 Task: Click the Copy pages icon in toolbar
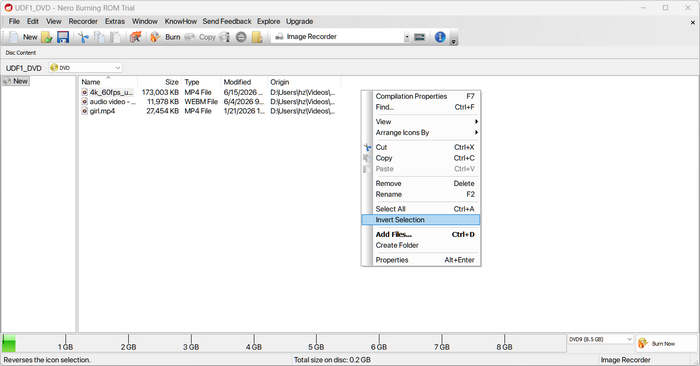(x=99, y=37)
